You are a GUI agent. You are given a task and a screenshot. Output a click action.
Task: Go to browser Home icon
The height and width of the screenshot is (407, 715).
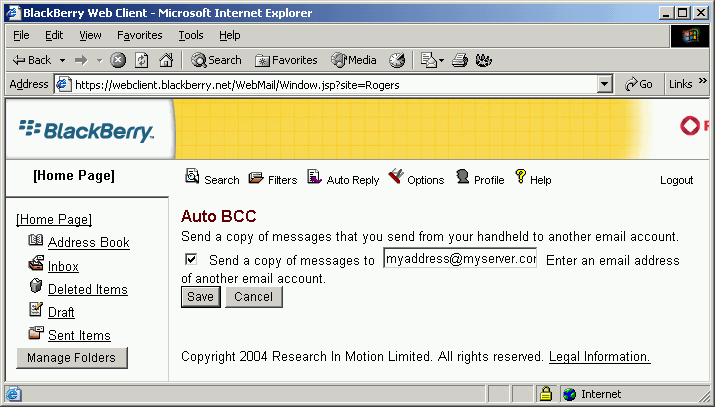pos(166,60)
